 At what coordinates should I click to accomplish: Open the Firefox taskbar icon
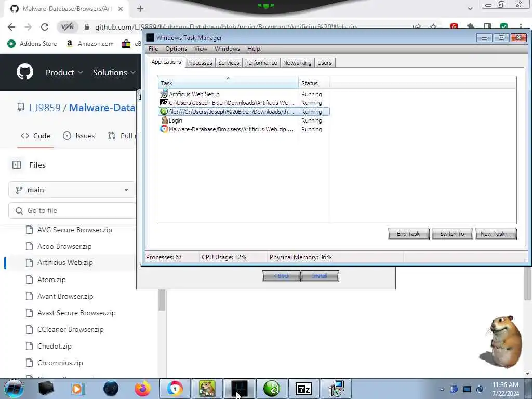click(x=143, y=389)
